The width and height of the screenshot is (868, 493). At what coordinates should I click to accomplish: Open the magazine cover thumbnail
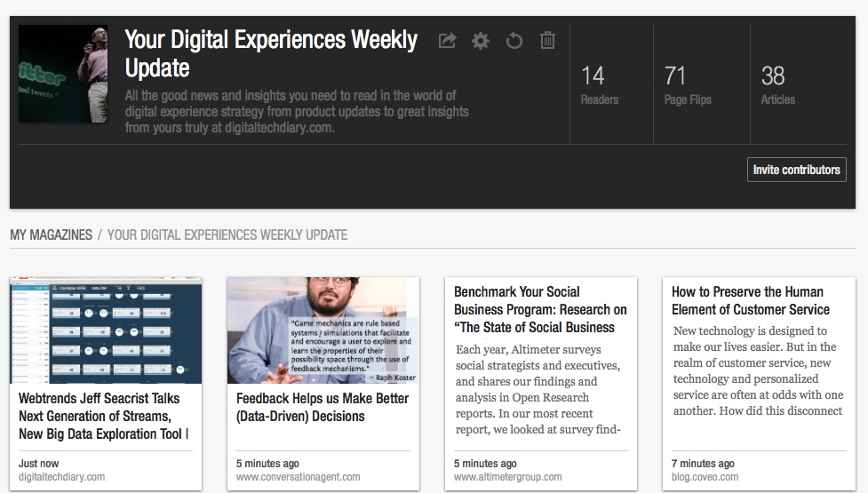(63, 74)
